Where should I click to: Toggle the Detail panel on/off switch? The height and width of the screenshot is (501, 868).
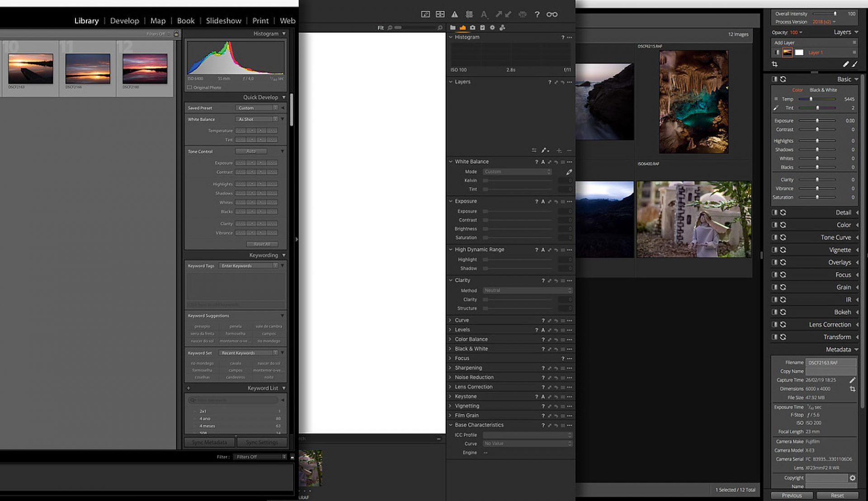774,213
